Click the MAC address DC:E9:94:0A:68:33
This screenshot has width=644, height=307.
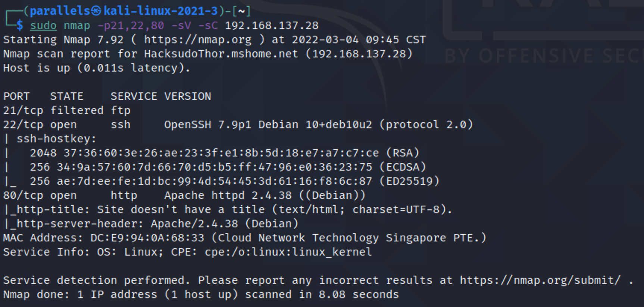tap(147, 238)
